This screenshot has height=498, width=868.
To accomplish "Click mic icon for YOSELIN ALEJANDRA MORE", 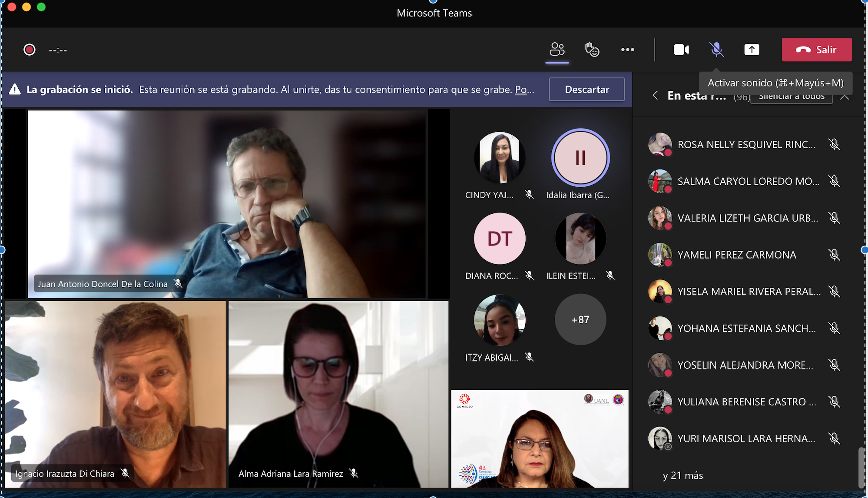I will point(834,365).
